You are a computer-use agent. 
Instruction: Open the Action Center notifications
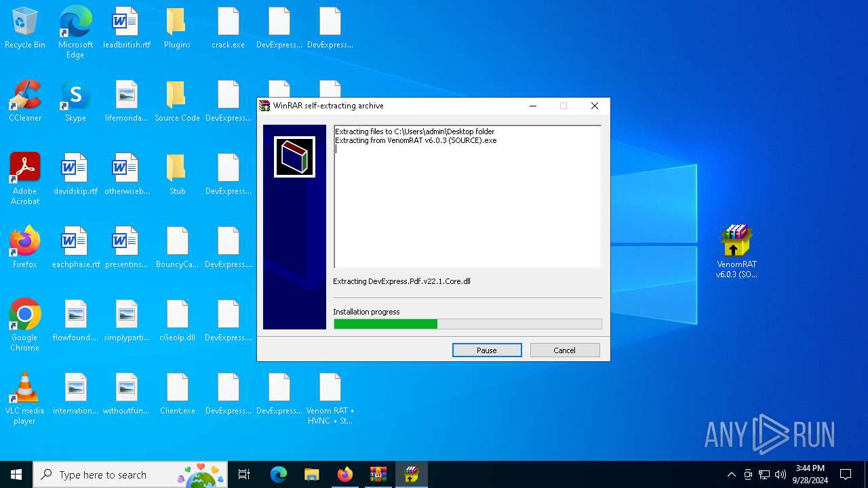846,474
